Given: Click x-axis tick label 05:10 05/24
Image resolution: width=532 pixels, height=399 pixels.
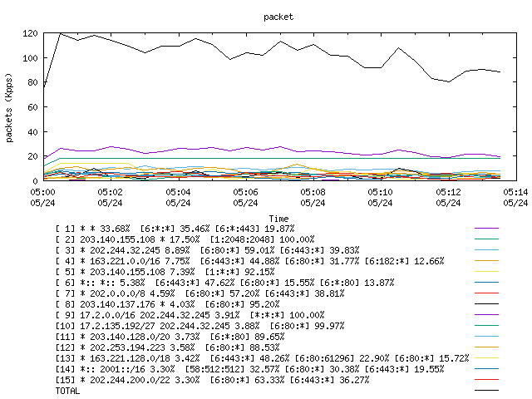Looking at the screenshot, I should (380, 198).
